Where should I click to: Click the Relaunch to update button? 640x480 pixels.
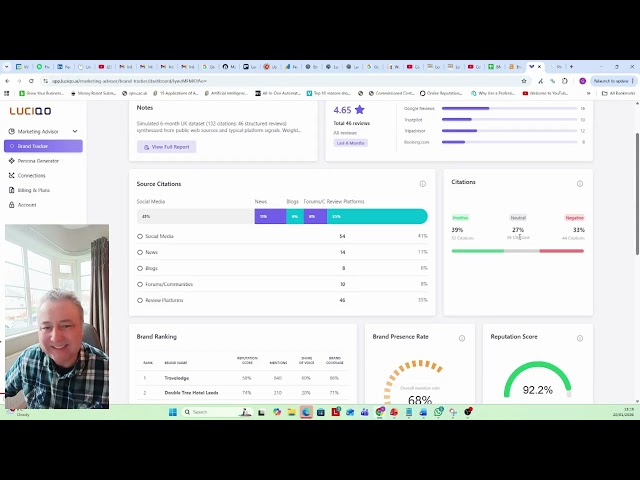coord(611,81)
